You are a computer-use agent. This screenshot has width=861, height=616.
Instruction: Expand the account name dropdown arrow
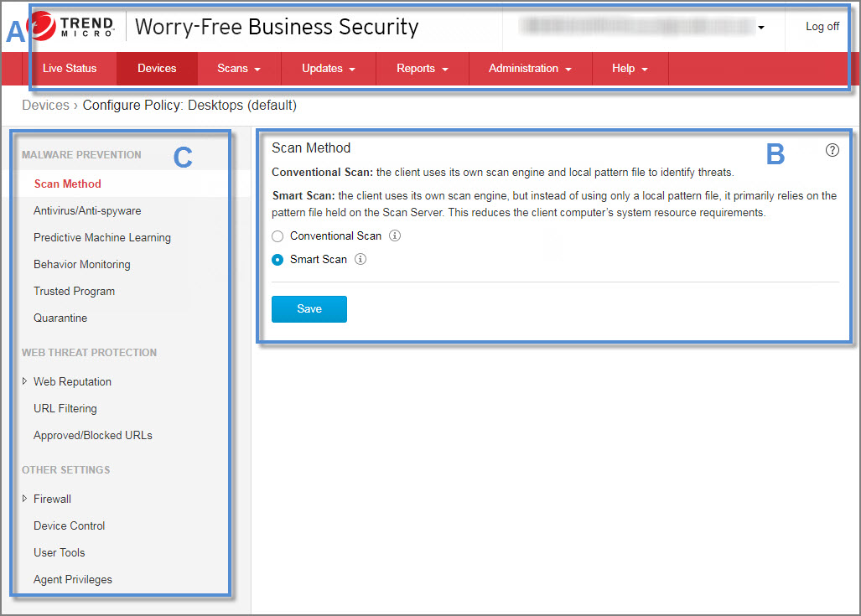click(761, 28)
